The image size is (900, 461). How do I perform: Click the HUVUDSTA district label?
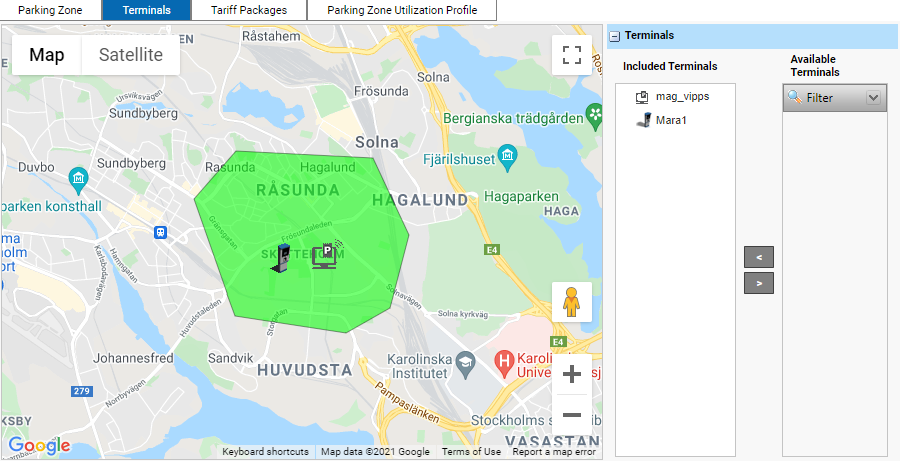click(x=304, y=370)
